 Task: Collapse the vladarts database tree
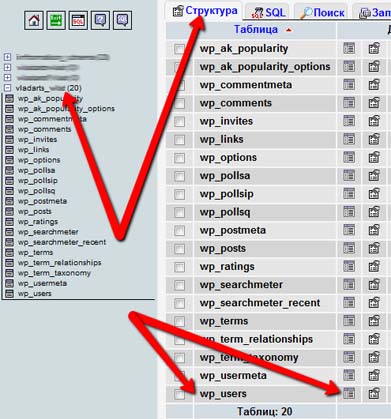[7, 88]
